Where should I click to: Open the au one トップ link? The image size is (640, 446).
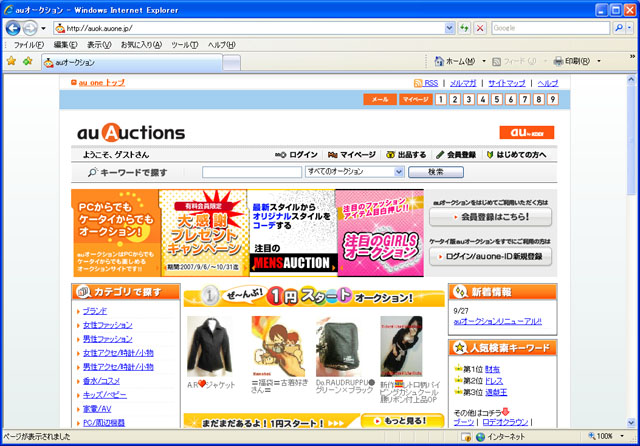point(102,82)
